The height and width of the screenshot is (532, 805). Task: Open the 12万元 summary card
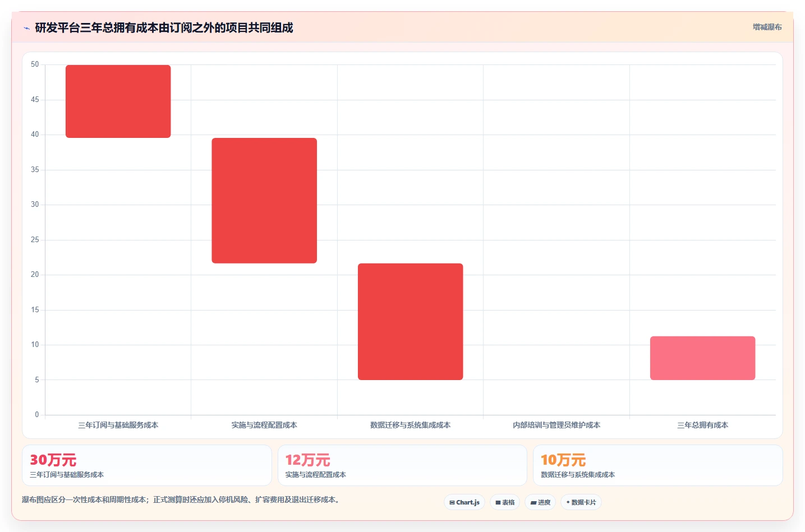[x=402, y=465]
